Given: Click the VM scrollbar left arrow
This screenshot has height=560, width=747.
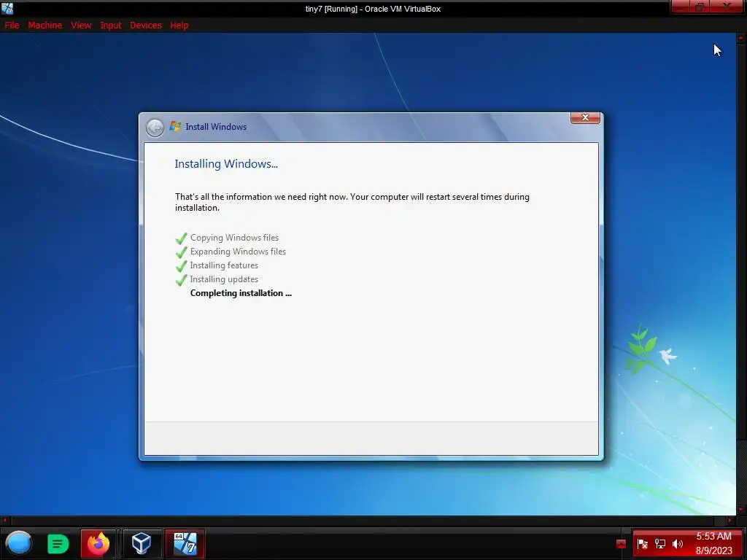Looking at the screenshot, I should click(x=5, y=521).
